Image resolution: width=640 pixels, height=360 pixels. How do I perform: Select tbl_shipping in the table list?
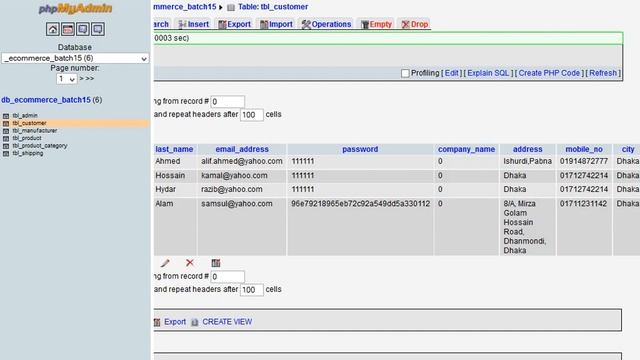[x=28, y=153]
